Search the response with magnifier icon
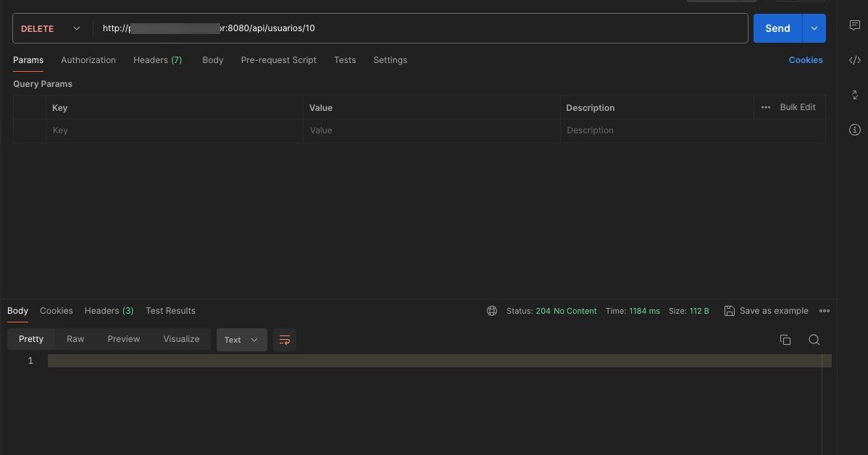 814,340
